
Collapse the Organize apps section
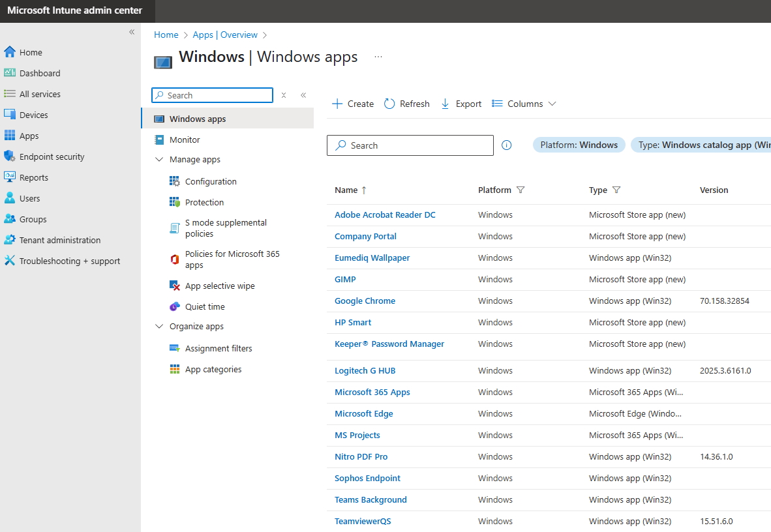(159, 326)
